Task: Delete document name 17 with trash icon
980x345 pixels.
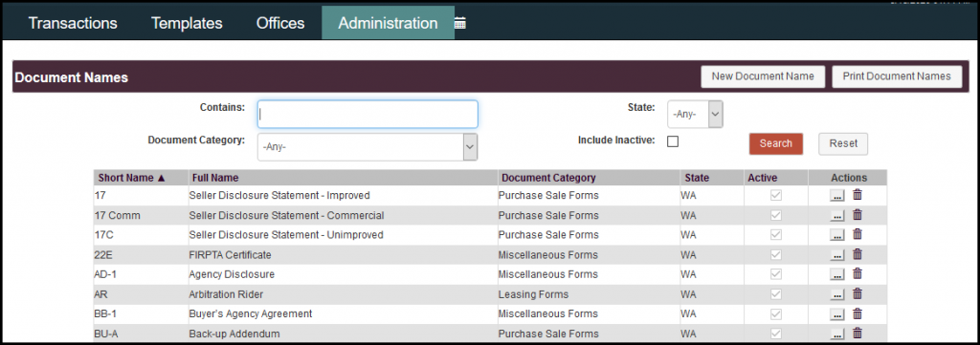Action: click(x=857, y=195)
